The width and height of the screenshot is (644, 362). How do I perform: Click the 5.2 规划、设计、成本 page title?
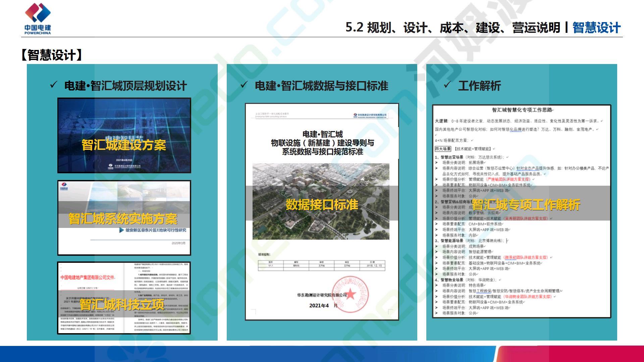pos(452,27)
